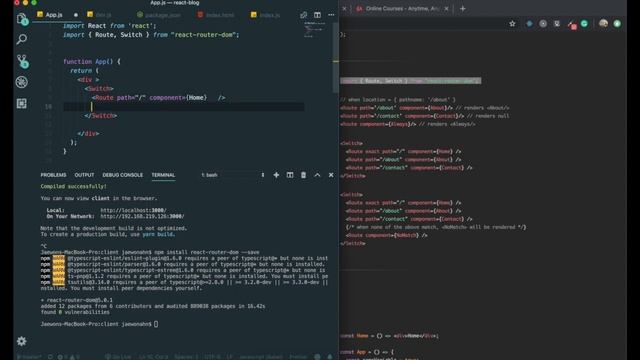Click the Route path="/about" renders About line
The width and height of the screenshot is (640, 360).
(x=424, y=108)
